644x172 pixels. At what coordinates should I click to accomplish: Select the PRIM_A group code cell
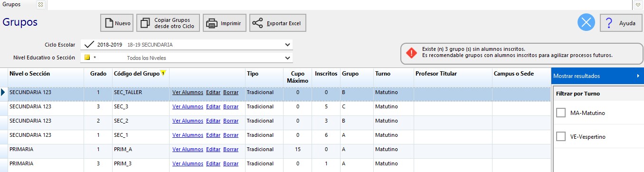[x=141, y=151]
